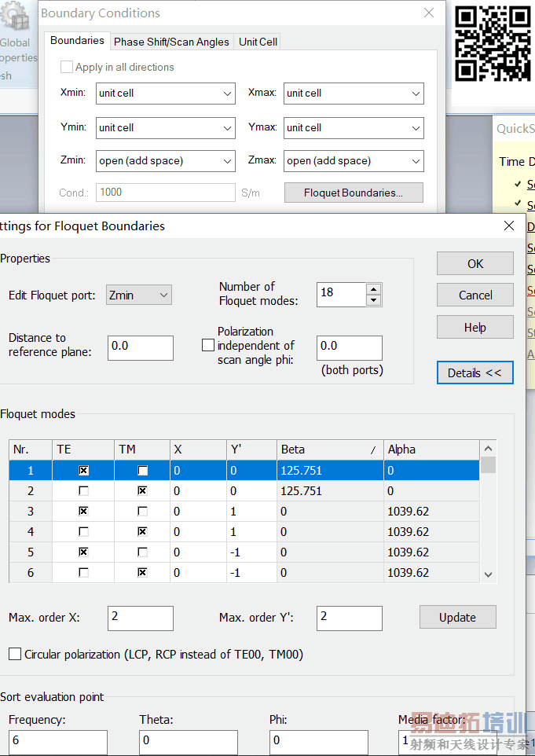535x756 pixels.
Task: Toggle Polarization independent of scan angle
Action: click(x=207, y=345)
